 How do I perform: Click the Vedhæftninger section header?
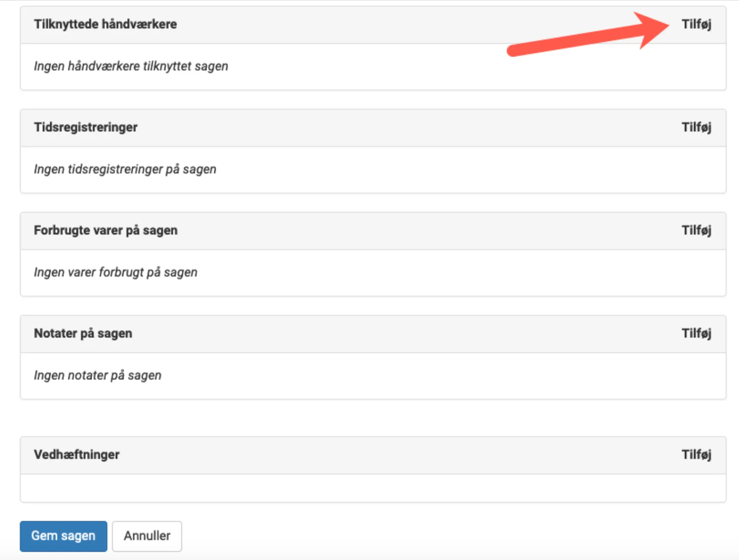76,455
